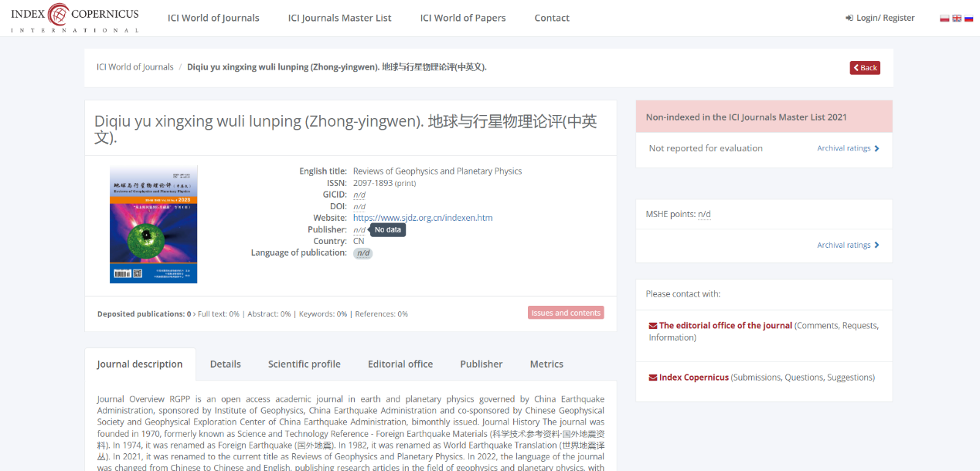Click the journal cover thumbnail
The height and width of the screenshot is (471, 980).
(x=153, y=224)
